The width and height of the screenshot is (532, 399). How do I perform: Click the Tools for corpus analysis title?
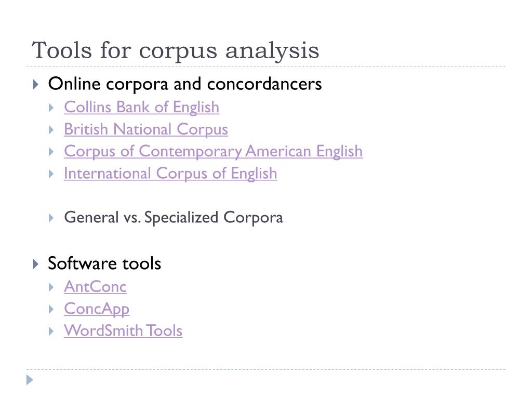(175, 50)
